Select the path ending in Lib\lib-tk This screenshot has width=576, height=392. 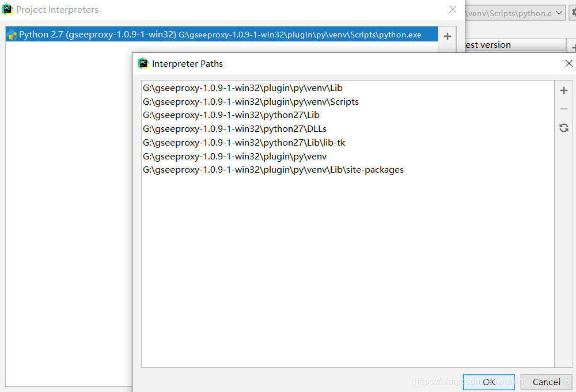coord(347,142)
